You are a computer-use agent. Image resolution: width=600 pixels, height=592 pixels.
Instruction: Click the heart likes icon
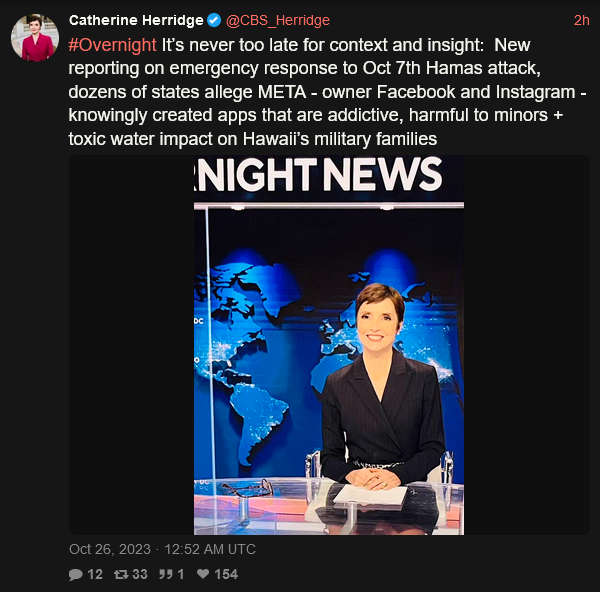203,574
